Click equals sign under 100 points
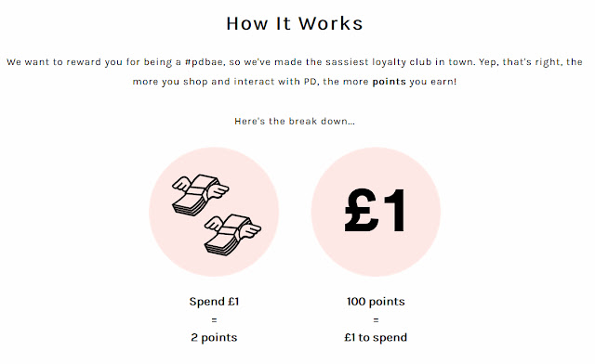The width and height of the screenshot is (595, 364). tap(376, 320)
